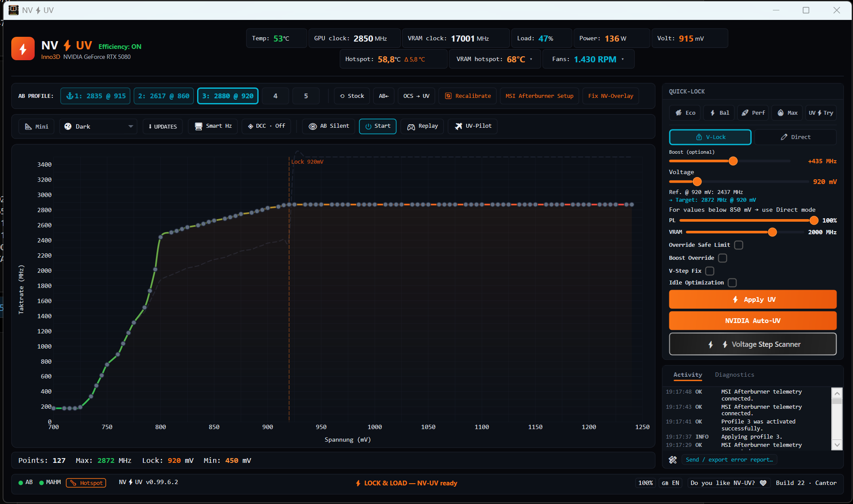Toggle DCC Off switch

pyautogui.click(x=266, y=126)
